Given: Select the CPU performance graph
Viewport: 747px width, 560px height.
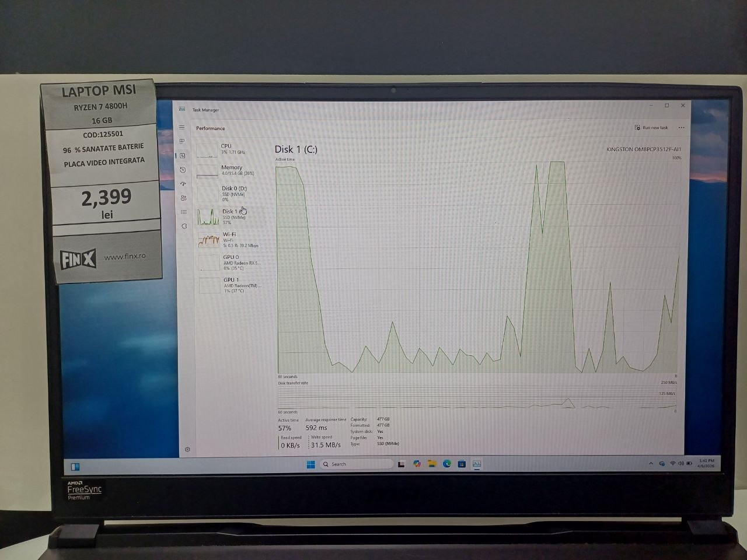Looking at the screenshot, I should click(x=228, y=149).
